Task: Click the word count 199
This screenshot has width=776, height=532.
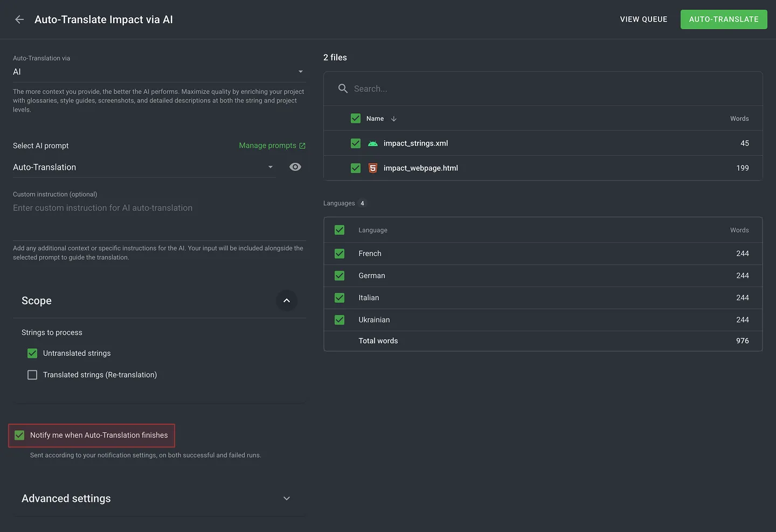Action: click(743, 168)
